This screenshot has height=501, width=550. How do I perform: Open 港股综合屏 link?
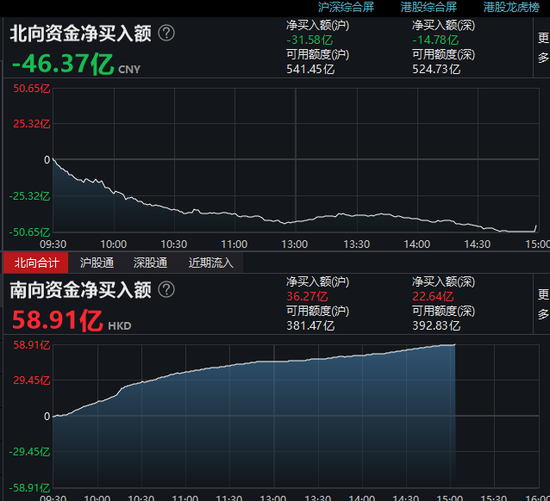[429, 7]
